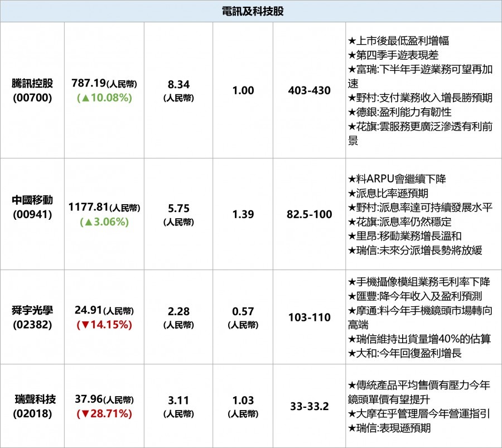Image resolution: width=502 pixels, height=448 pixels.
Task: Click the 403-430 target price range
Action: pyautogui.click(x=310, y=90)
